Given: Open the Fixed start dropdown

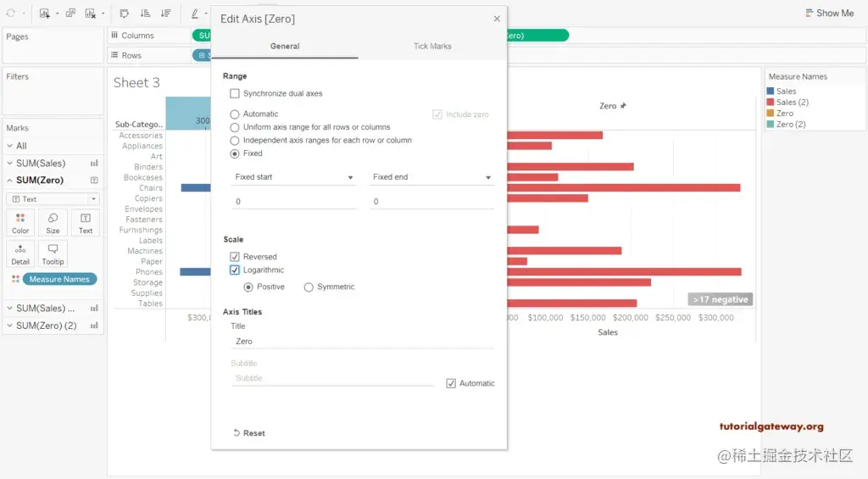Looking at the screenshot, I should click(294, 177).
